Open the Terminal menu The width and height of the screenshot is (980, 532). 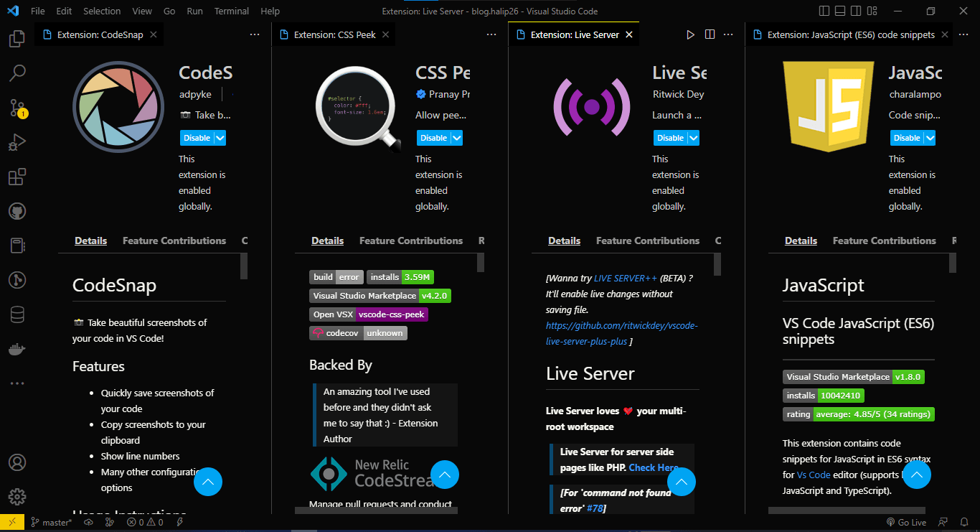232,11
